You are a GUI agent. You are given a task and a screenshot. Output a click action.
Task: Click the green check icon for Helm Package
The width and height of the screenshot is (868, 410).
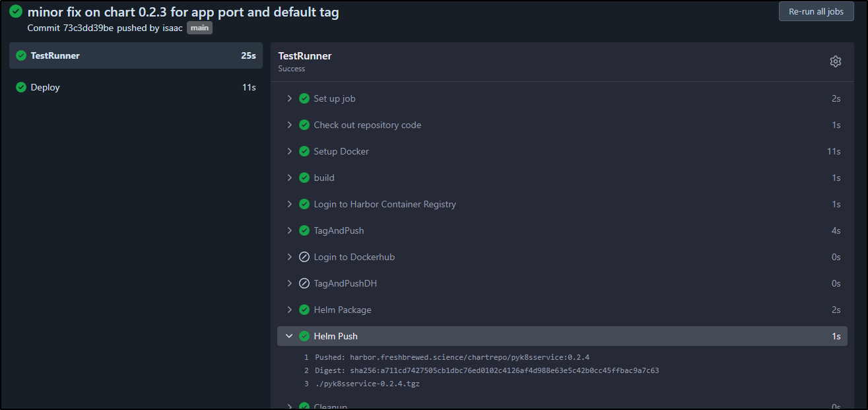(304, 310)
